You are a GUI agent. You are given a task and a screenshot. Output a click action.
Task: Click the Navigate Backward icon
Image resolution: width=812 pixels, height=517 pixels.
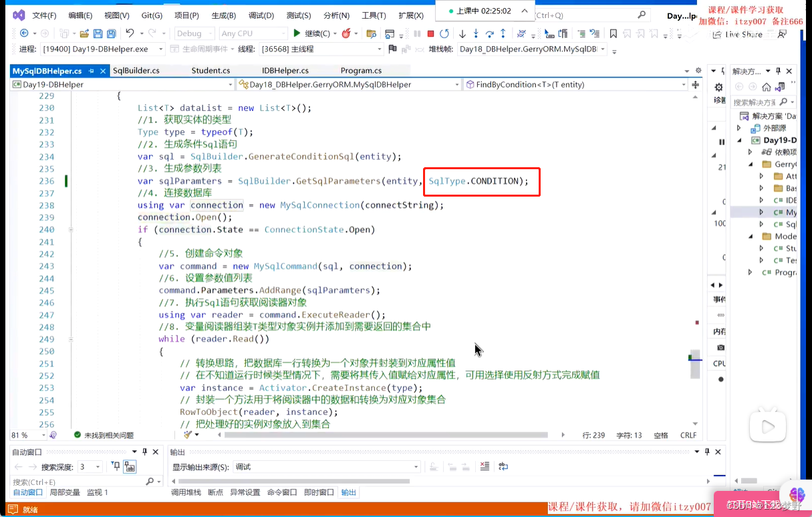click(x=24, y=33)
